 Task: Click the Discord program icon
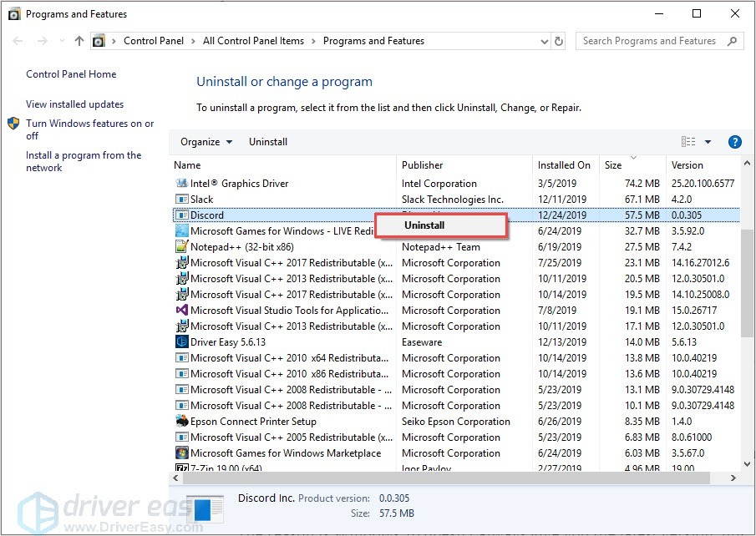[x=182, y=215]
